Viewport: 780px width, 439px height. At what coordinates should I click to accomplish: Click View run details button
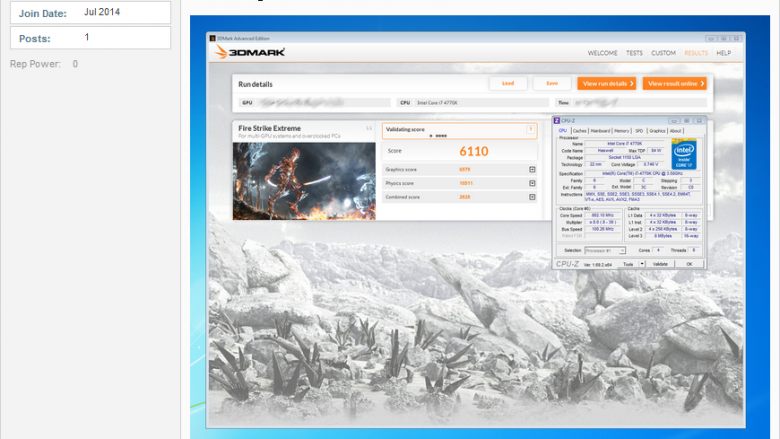pyautogui.click(x=606, y=84)
